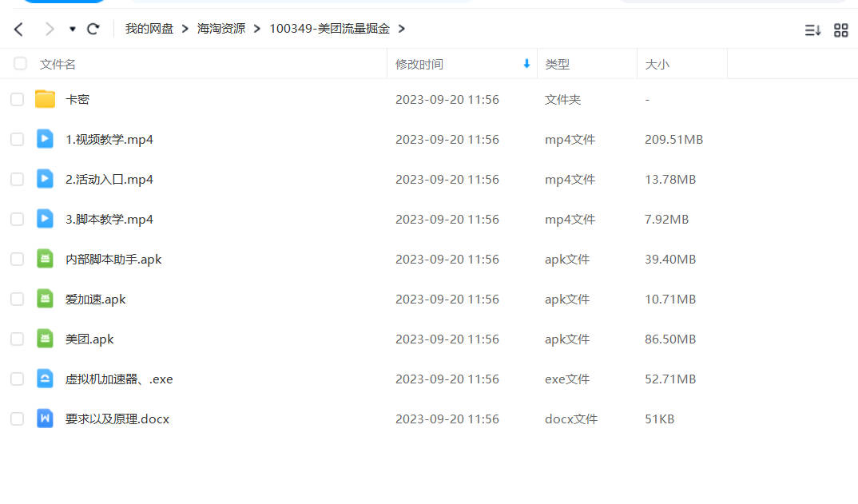The width and height of the screenshot is (858, 504).
Task: Click 100349-美团流量掘金 breadcrumb
Action: (x=329, y=29)
